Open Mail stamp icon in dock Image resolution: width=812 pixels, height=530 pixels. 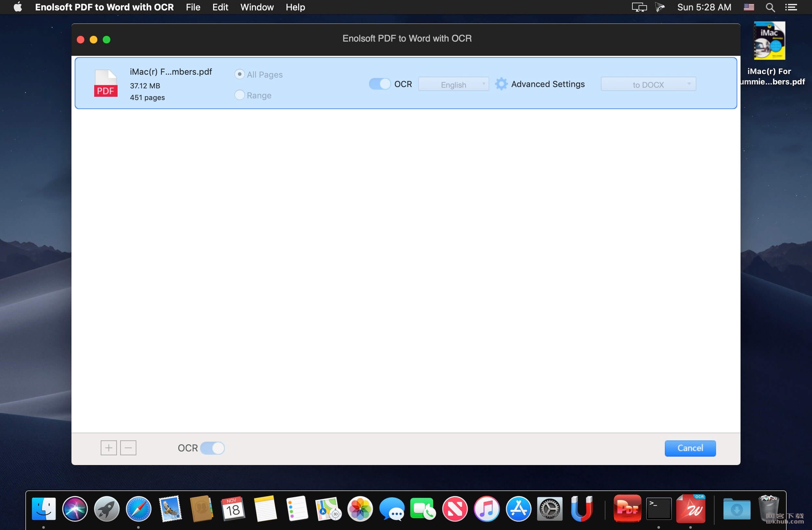coord(170,509)
